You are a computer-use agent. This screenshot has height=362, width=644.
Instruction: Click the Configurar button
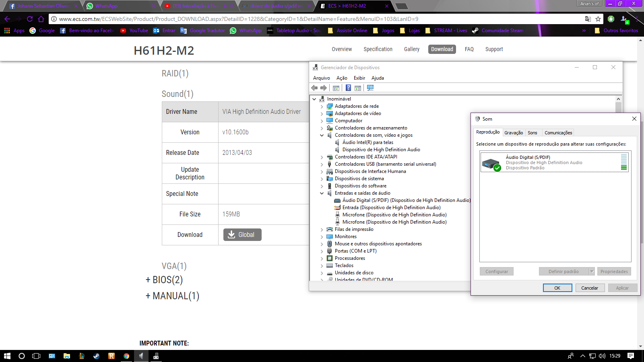point(497,271)
